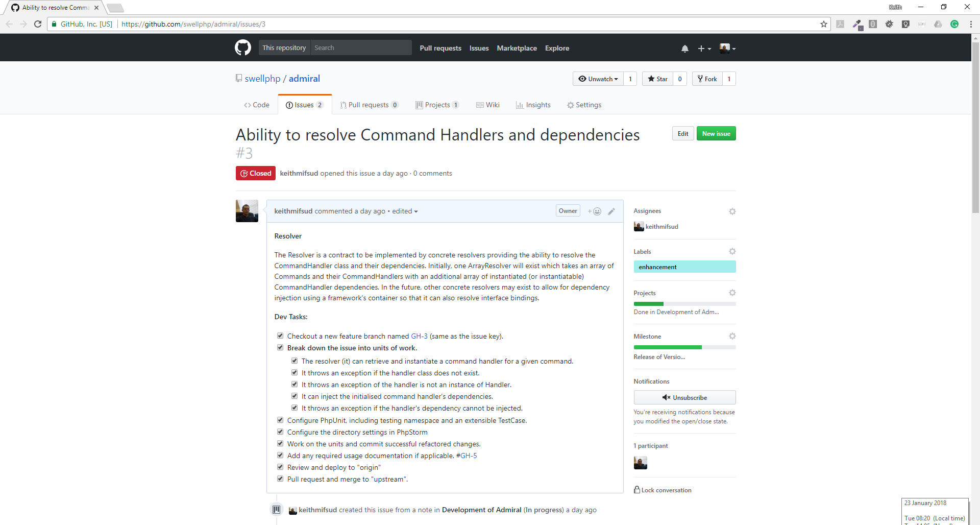Open the notifications bell
The height and width of the screenshot is (525, 980).
685,49
